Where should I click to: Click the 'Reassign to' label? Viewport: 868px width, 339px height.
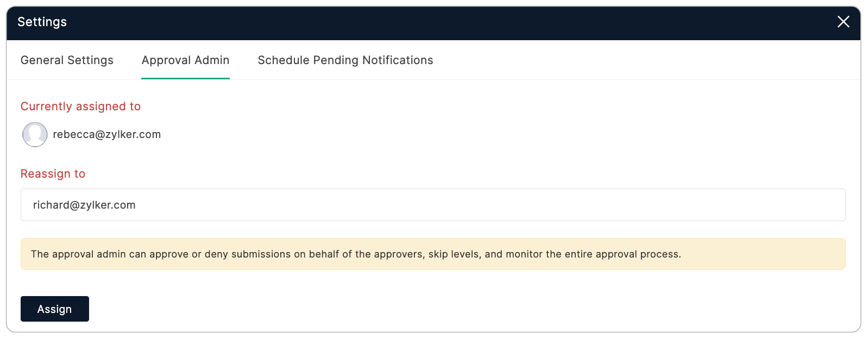click(53, 174)
